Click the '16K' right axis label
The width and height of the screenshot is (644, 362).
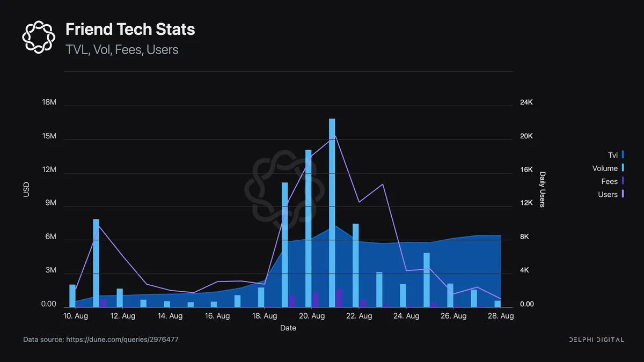[526, 169]
